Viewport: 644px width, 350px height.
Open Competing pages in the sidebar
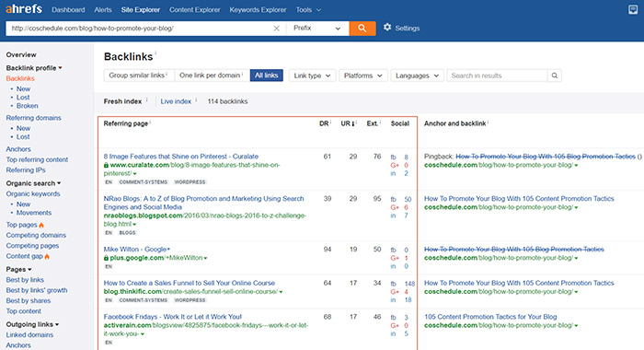[x=32, y=246]
